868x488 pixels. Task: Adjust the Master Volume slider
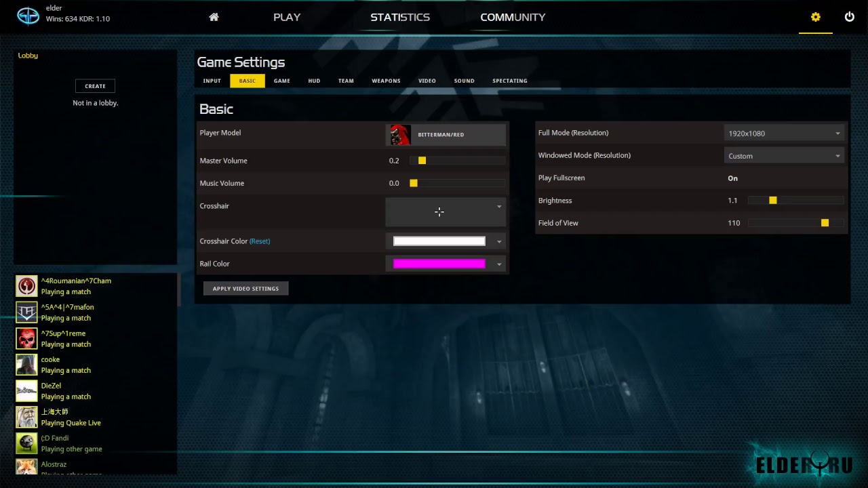point(458,161)
